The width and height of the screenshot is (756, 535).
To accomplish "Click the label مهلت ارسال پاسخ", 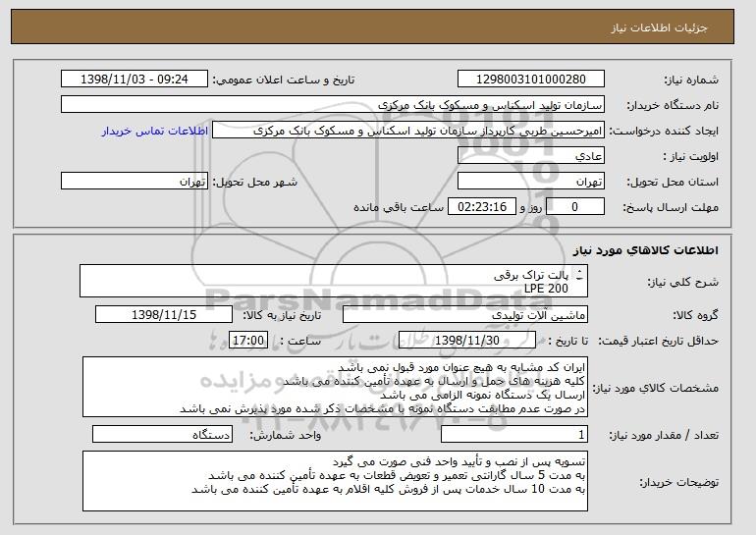I will [x=671, y=208].
